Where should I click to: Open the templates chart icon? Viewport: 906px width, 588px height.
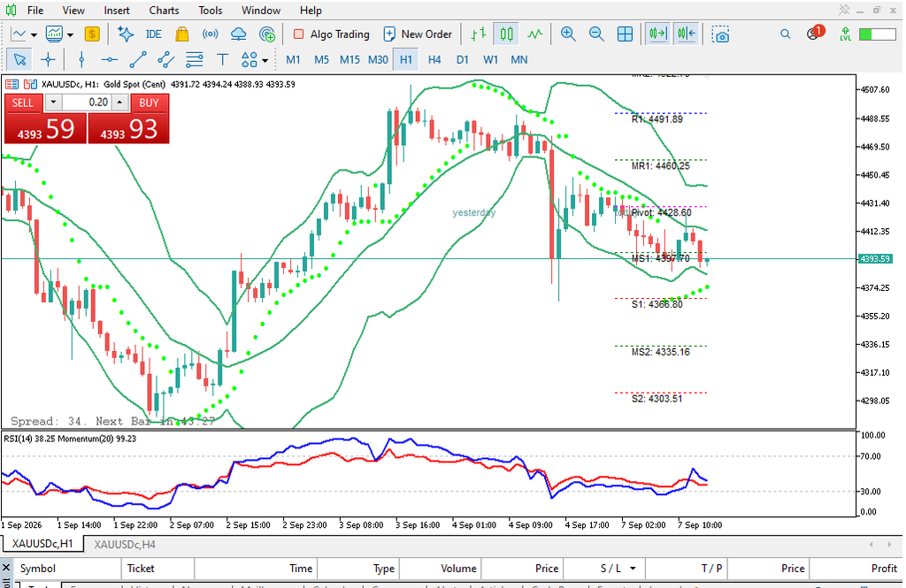(x=54, y=34)
